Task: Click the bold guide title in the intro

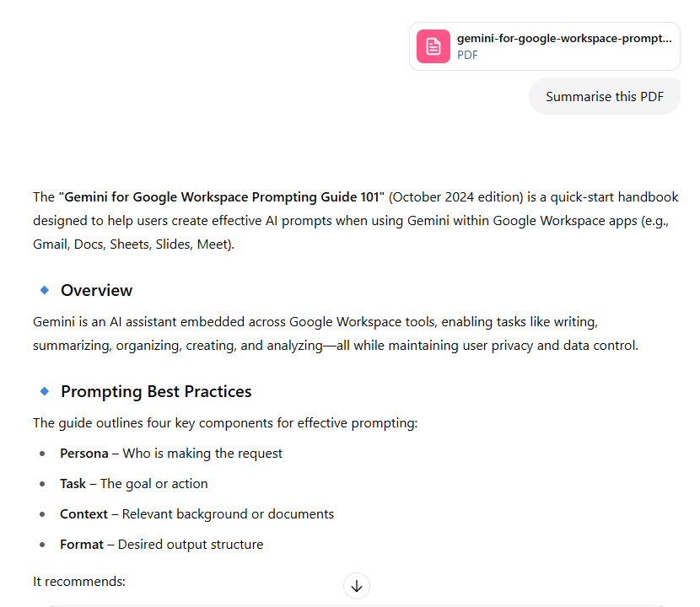Action: tap(221, 197)
